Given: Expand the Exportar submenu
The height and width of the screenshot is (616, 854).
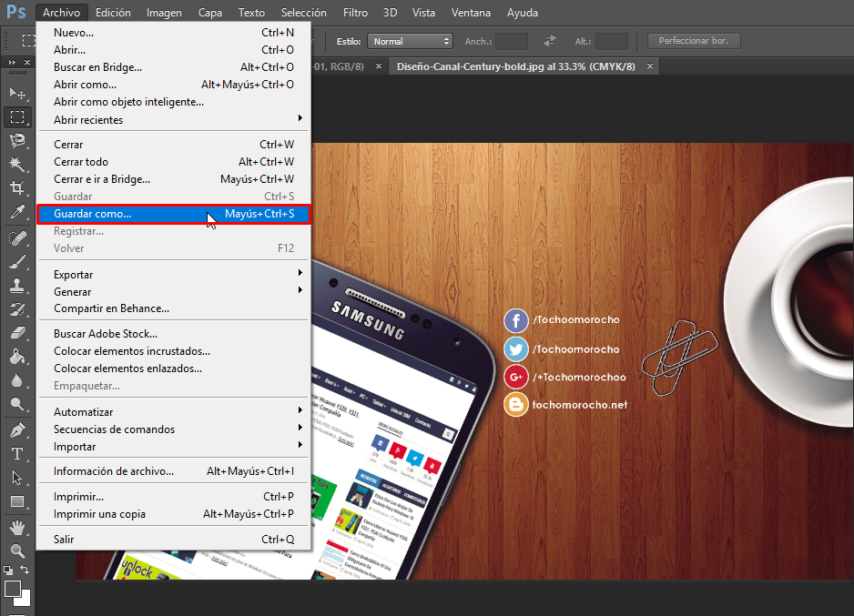Looking at the screenshot, I should [x=173, y=274].
